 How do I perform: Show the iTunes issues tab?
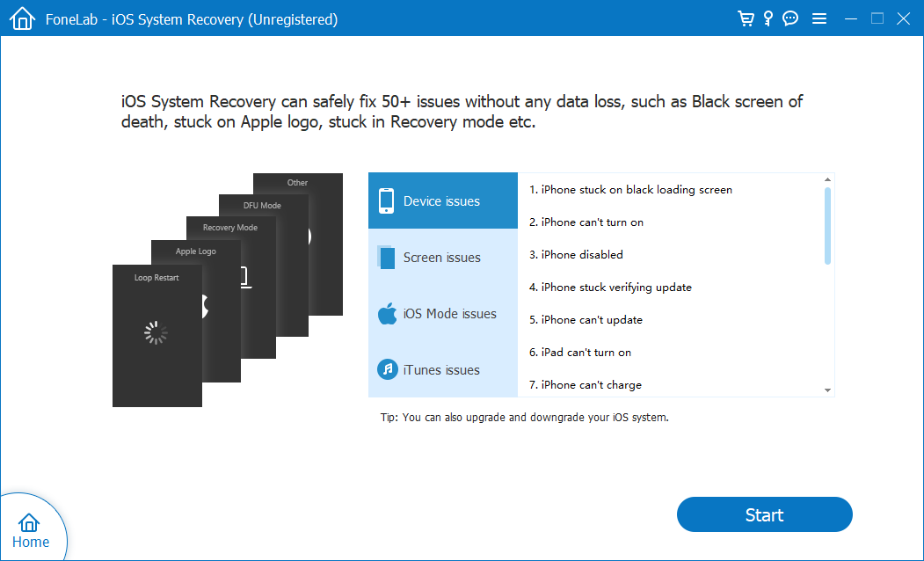click(x=443, y=370)
